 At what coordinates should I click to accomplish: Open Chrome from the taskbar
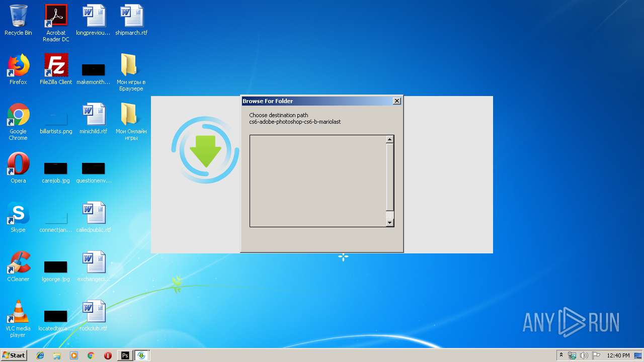pos(91,355)
